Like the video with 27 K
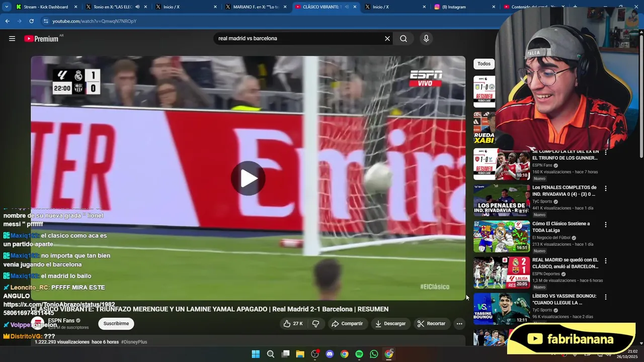This screenshot has height=362, width=644. pos(293,324)
